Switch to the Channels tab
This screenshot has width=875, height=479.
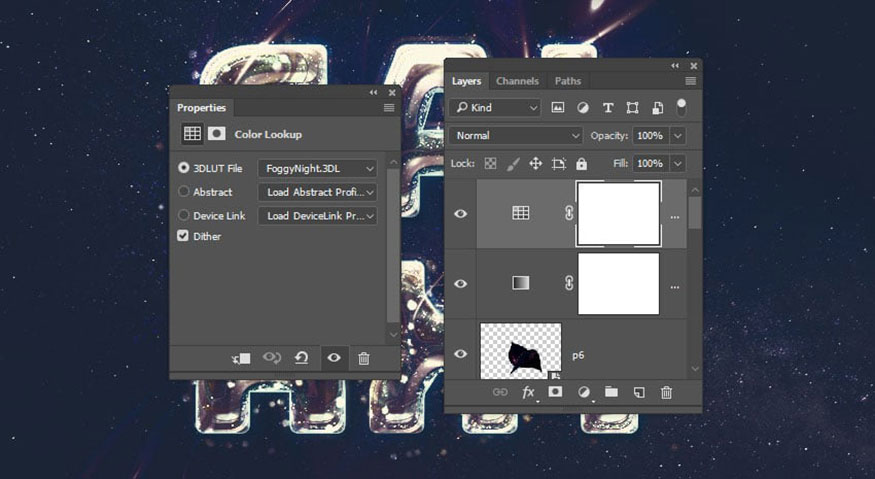(x=517, y=81)
